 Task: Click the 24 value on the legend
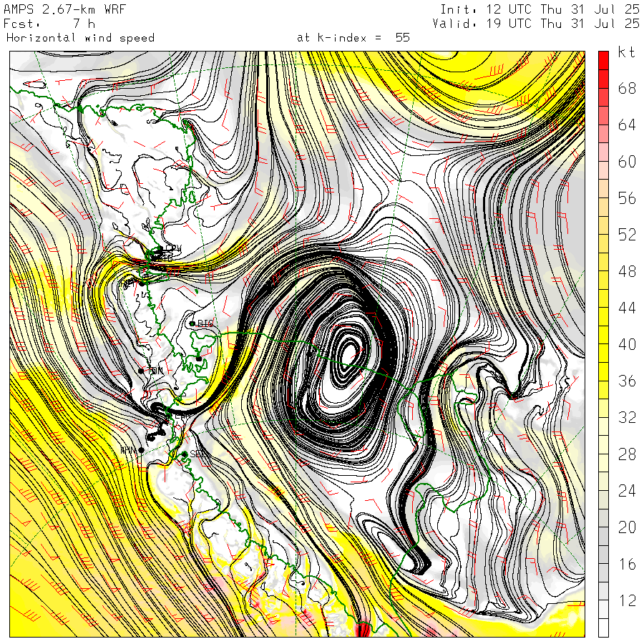coord(627,491)
